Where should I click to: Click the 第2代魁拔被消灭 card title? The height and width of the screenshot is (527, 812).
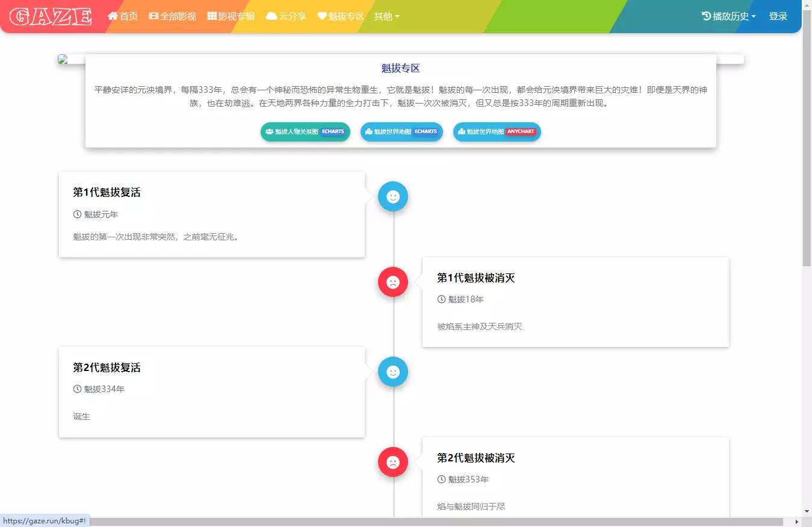click(476, 458)
